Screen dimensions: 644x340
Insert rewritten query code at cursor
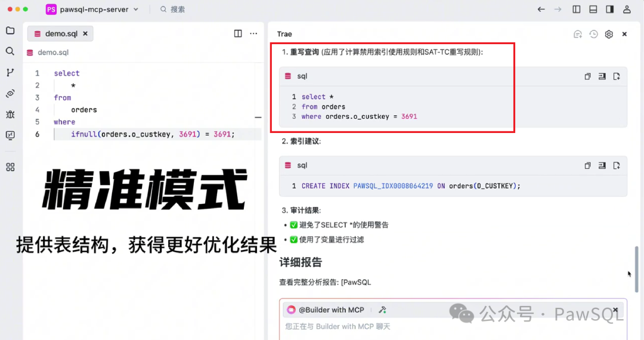click(x=602, y=76)
